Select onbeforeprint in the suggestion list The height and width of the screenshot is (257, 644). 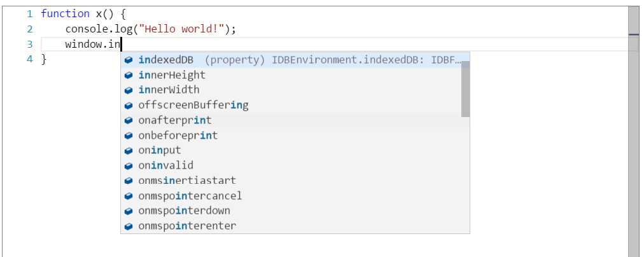click(x=291, y=135)
